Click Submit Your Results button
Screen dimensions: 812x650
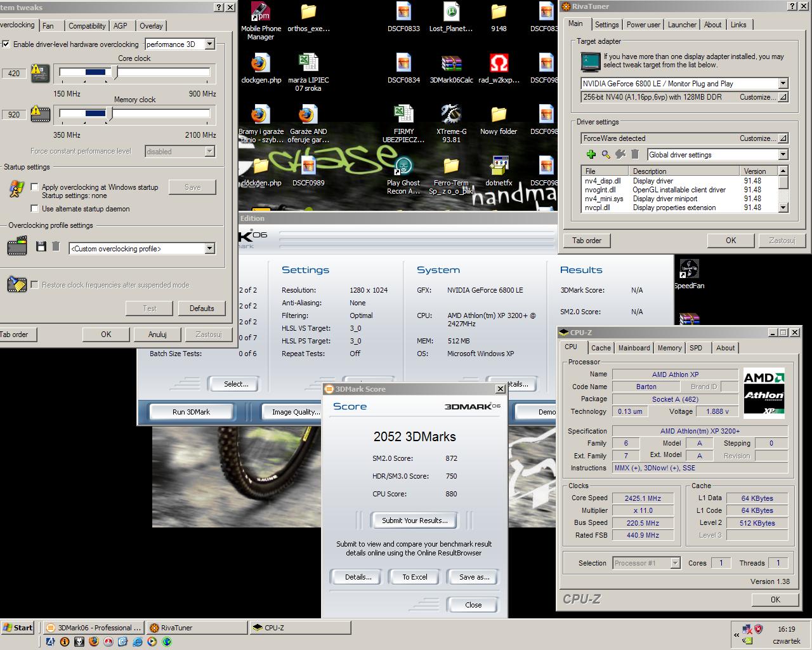[x=415, y=521]
